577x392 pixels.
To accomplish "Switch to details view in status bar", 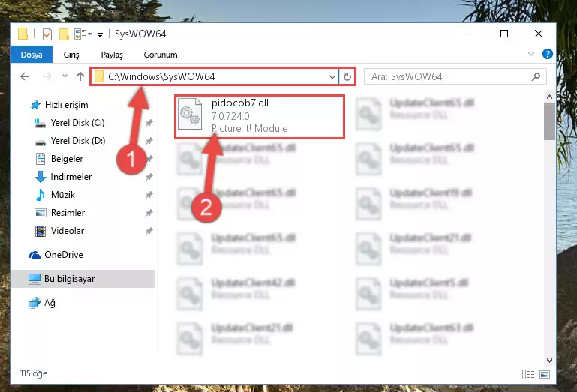I will pyautogui.click(x=528, y=374).
